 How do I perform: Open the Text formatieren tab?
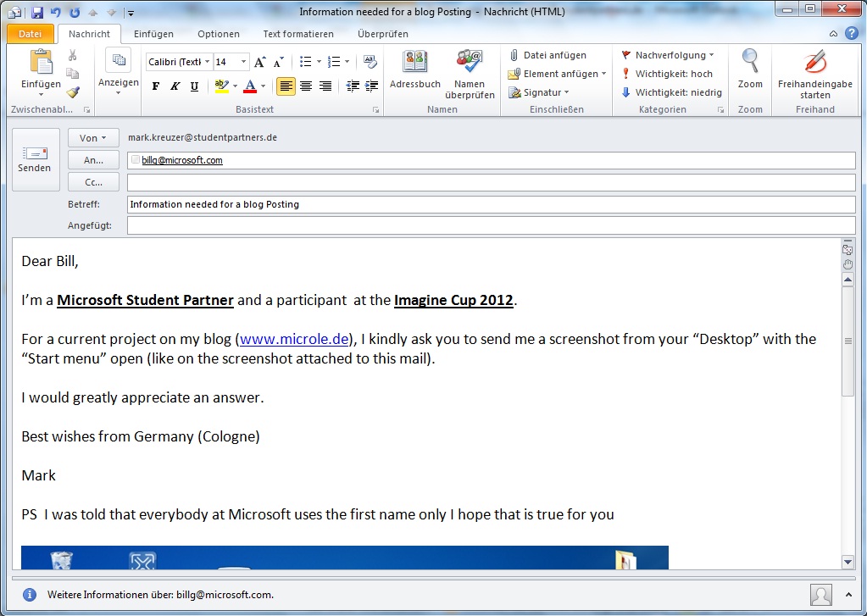298,34
